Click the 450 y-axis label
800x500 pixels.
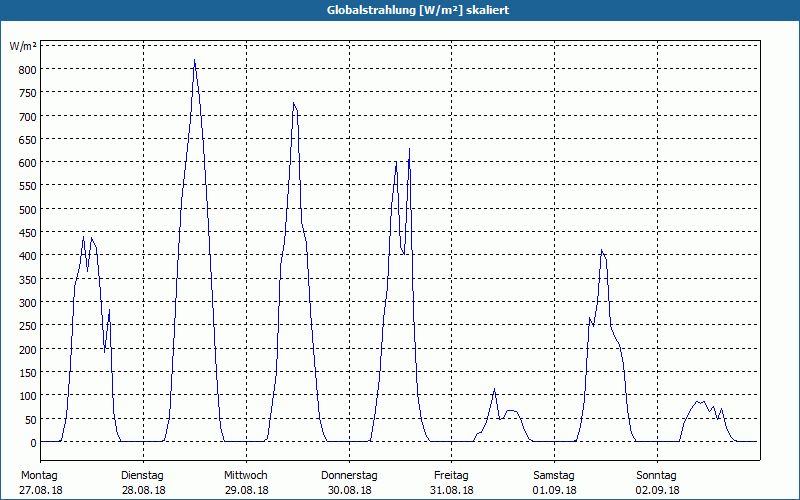pyautogui.click(x=28, y=233)
